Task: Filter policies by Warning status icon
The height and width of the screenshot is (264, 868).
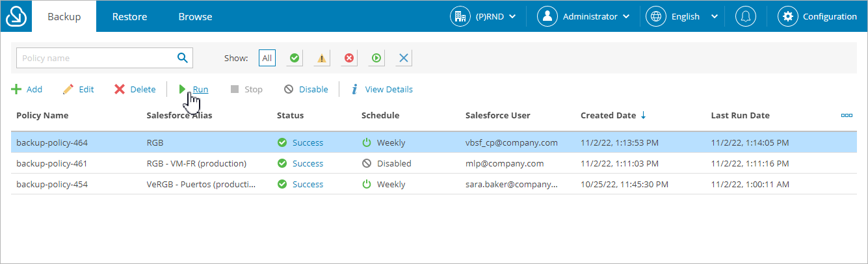Action: 322,58
